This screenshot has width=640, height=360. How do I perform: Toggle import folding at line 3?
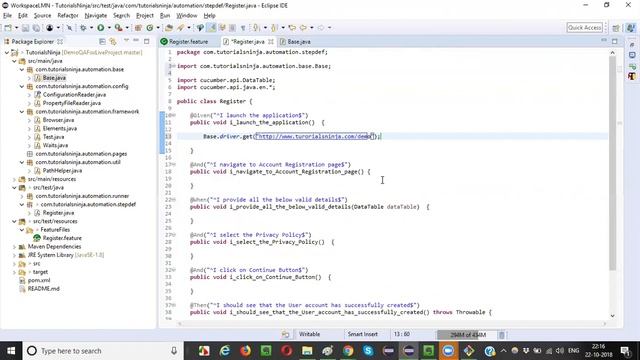coord(174,66)
